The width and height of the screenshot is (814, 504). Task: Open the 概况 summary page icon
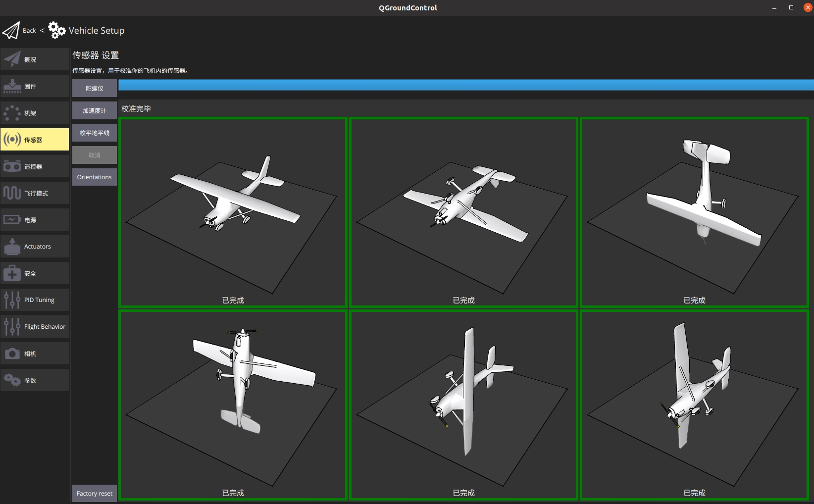click(x=12, y=59)
